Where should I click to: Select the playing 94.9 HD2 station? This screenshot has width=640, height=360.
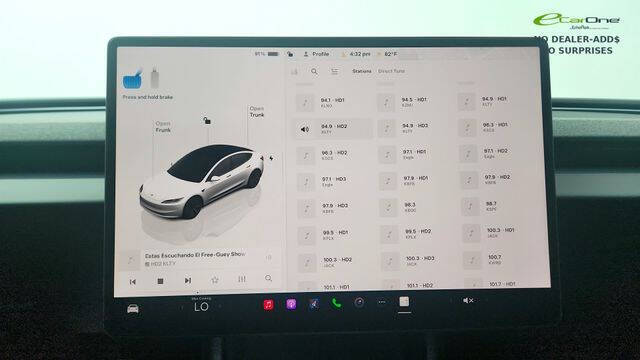point(332,129)
